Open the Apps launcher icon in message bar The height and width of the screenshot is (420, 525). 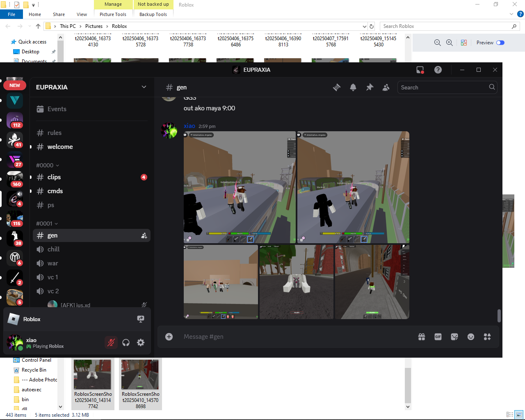point(487,337)
